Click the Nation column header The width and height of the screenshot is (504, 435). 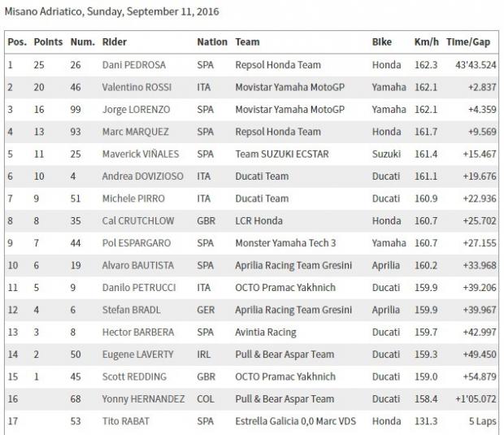coord(212,42)
